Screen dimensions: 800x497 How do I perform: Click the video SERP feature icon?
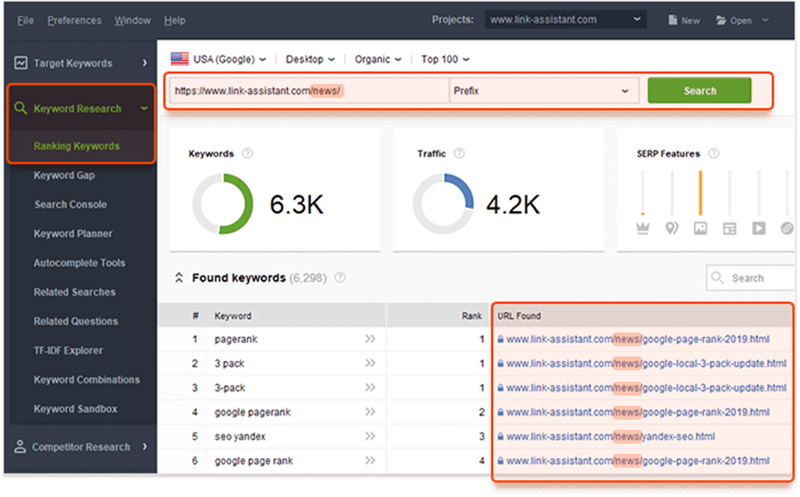point(759,228)
